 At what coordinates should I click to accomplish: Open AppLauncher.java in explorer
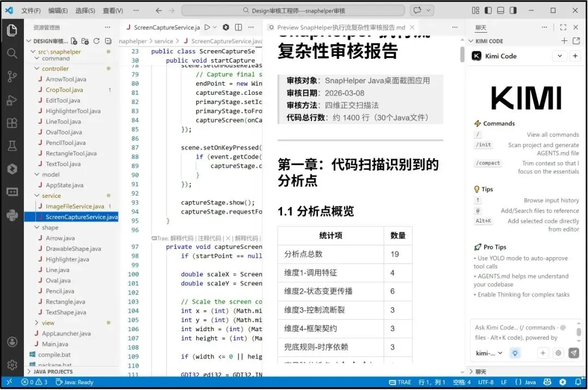[66, 333]
